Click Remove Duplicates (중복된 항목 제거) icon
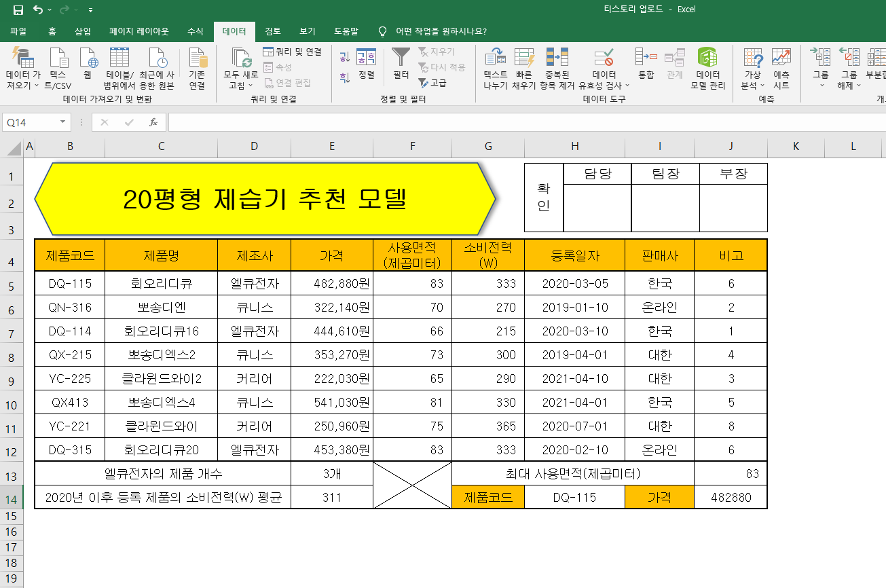Viewport: 886px width, 588px height. coord(557,58)
